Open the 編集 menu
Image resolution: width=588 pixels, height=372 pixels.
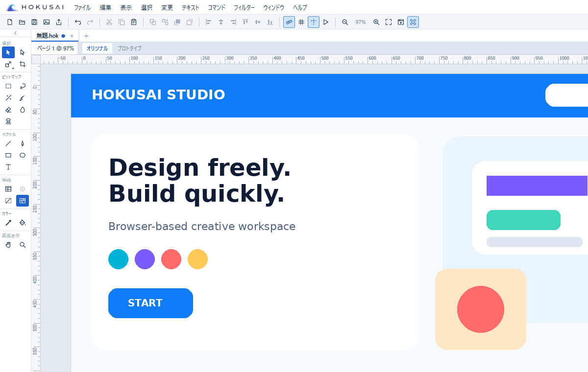[x=105, y=8]
